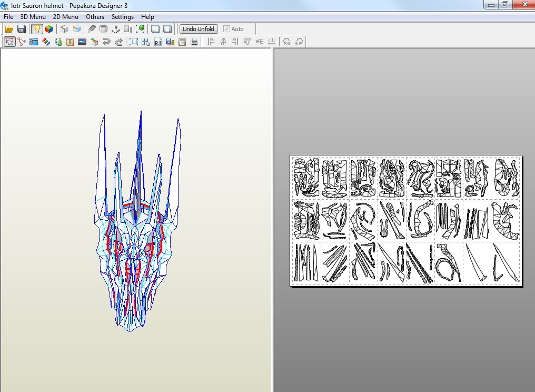This screenshot has width=535, height=392.
Task: Activate the anchor icon tool
Action: click(x=116, y=29)
